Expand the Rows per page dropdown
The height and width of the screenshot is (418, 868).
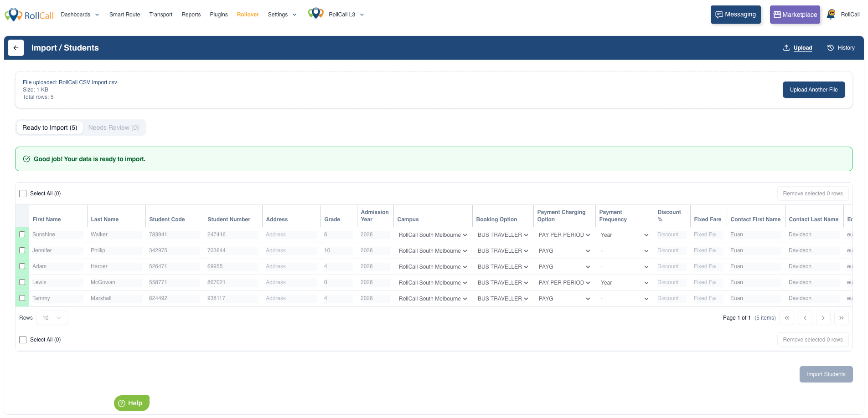(x=52, y=318)
